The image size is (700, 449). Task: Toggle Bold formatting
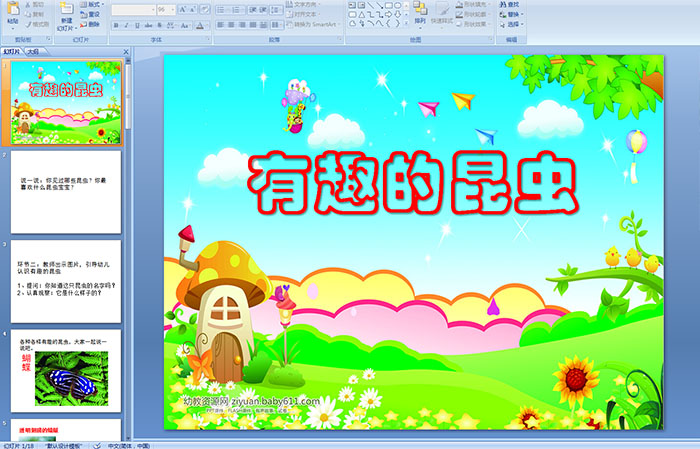point(115,23)
